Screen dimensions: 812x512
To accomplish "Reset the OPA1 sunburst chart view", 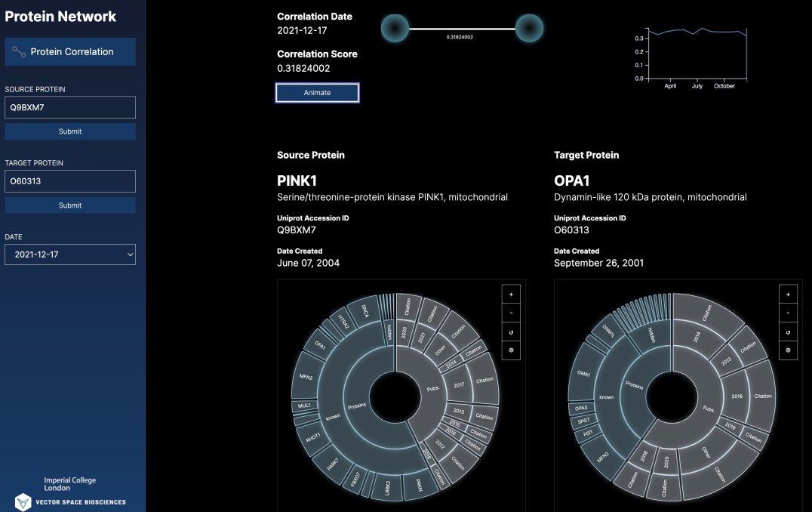I will coord(788,332).
